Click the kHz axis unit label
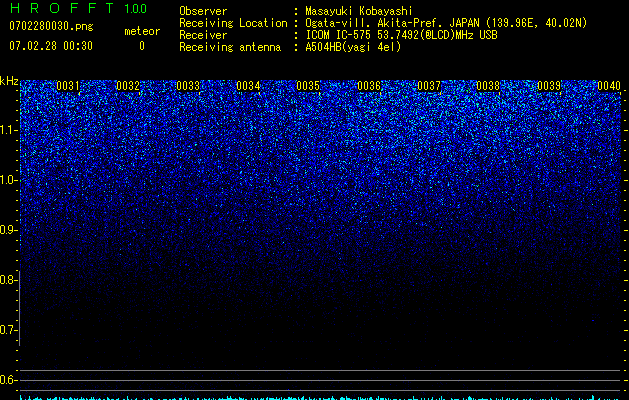 click(9, 81)
